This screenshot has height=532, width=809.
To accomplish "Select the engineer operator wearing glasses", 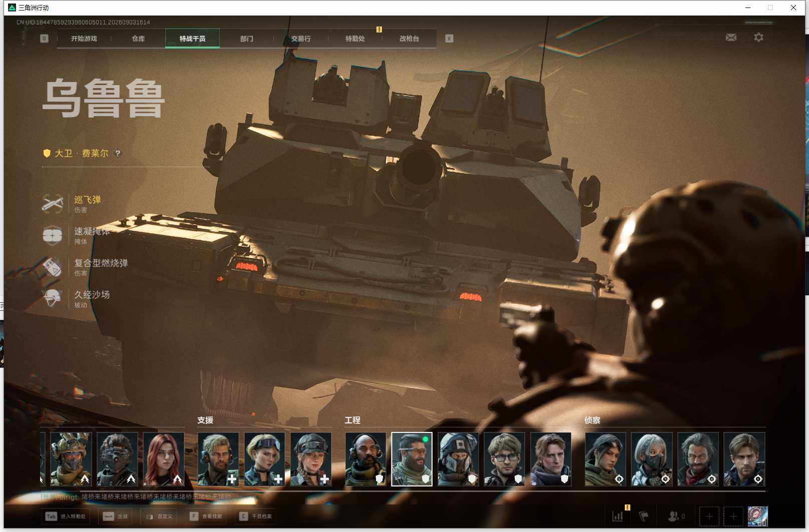I will click(x=504, y=459).
